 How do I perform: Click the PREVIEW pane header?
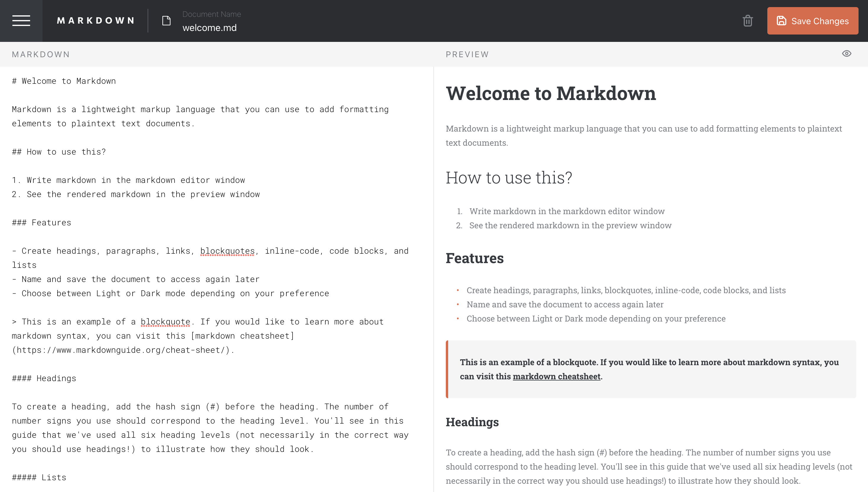pyautogui.click(x=467, y=54)
